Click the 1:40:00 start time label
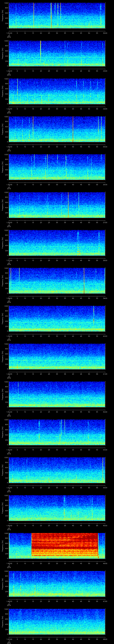The image size is (114, 644). click(9, 374)
